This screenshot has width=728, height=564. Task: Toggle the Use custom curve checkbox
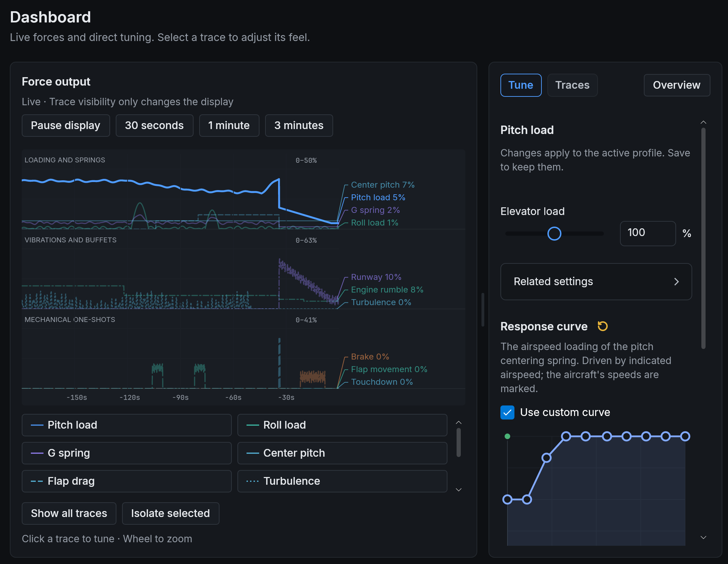click(x=507, y=412)
